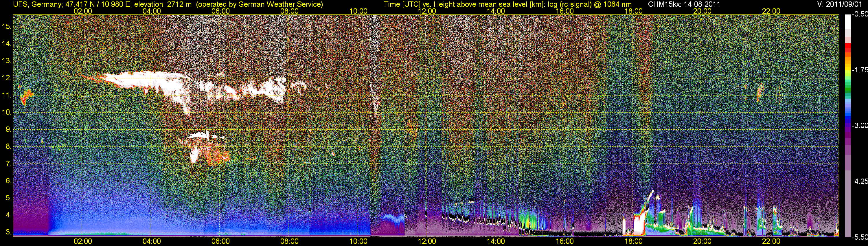Choose the 16:00 label on the top axis

pyautogui.click(x=565, y=11)
